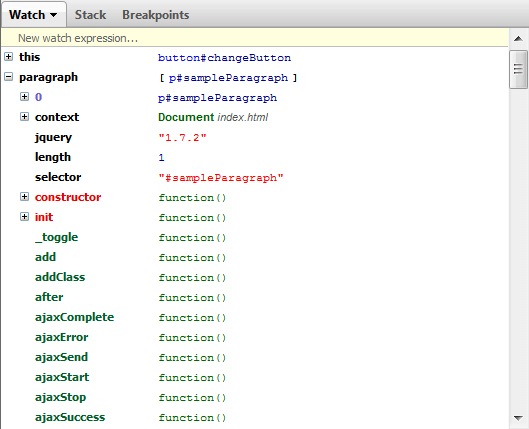
Task: Select the context property name
Action: [57, 117]
